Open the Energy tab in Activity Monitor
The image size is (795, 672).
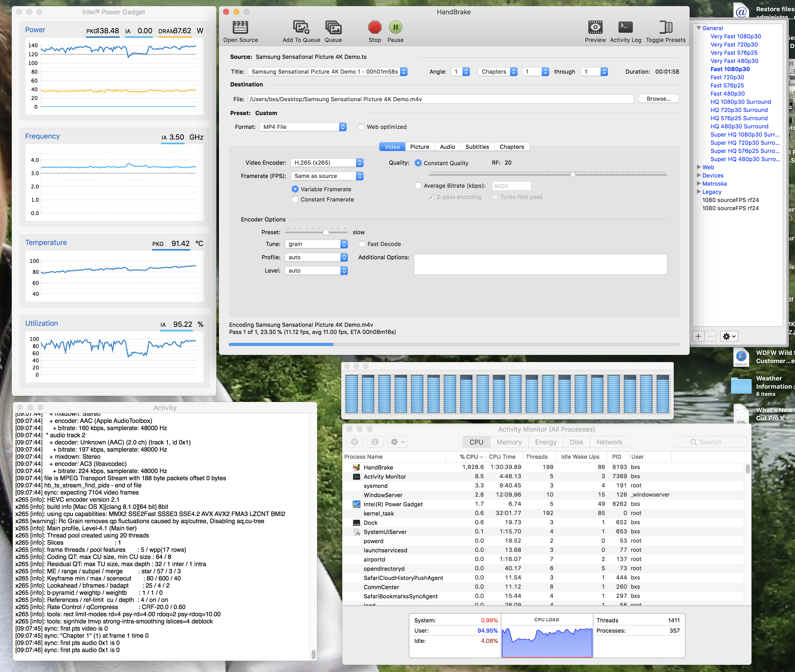[545, 442]
